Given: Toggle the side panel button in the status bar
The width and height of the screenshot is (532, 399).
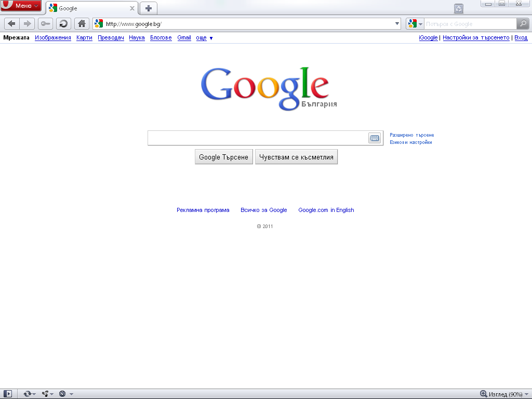Looking at the screenshot, I should point(7,394).
